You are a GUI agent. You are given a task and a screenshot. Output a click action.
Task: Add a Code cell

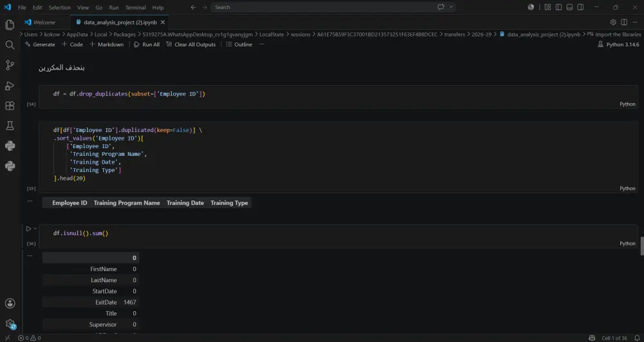(72, 44)
